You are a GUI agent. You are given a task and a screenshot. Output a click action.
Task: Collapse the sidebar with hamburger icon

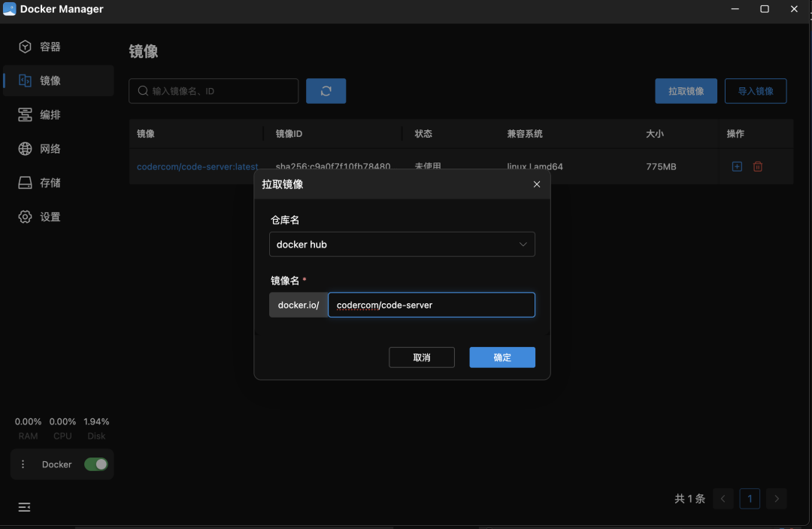pos(24,506)
